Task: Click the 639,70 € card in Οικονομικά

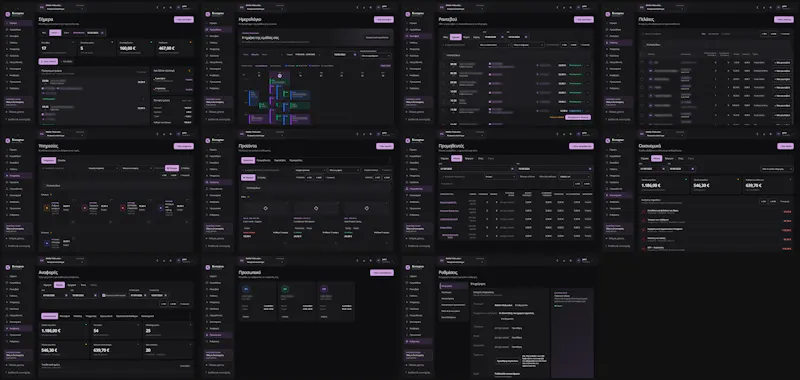Action: coord(768,186)
